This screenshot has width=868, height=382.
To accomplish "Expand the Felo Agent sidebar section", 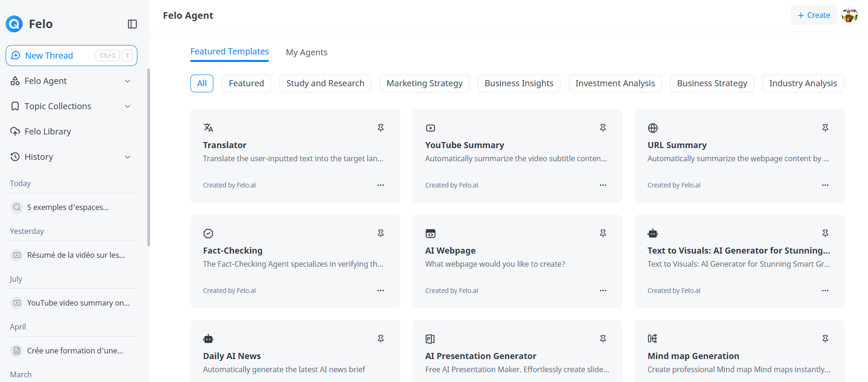I will tap(127, 81).
